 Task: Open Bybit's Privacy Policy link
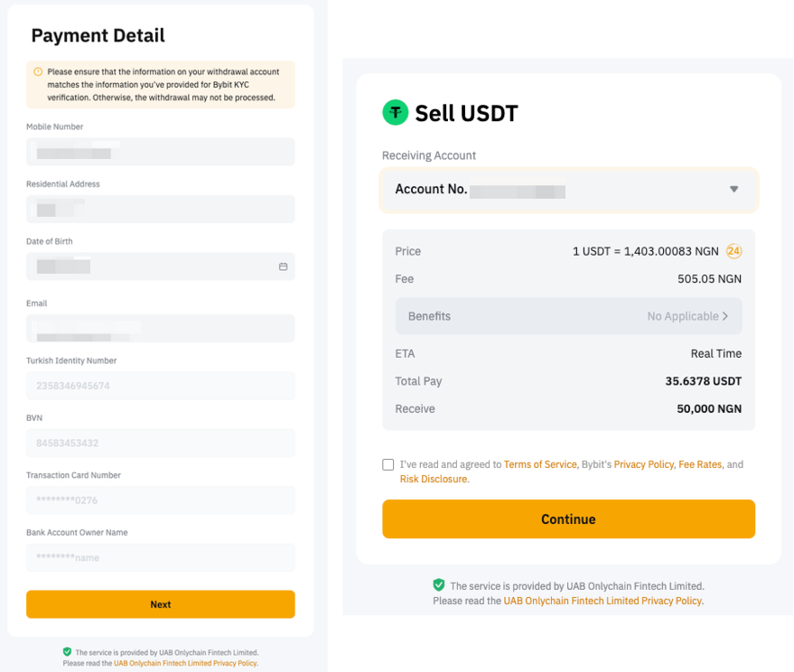tap(643, 464)
